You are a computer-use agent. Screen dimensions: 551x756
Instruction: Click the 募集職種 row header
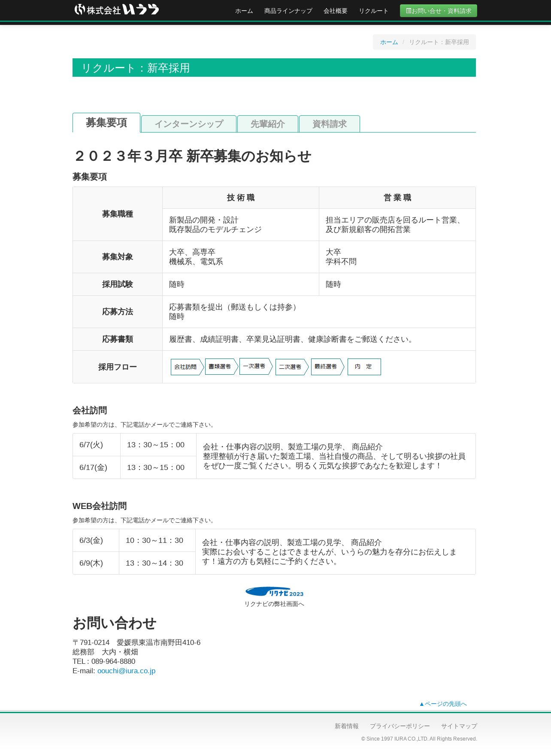pyautogui.click(x=118, y=214)
